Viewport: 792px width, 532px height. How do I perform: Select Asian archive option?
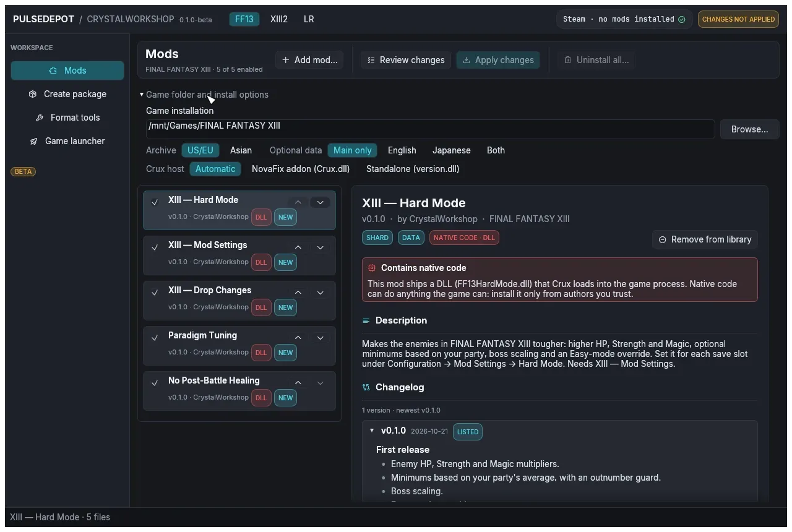click(x=241, y=150)
